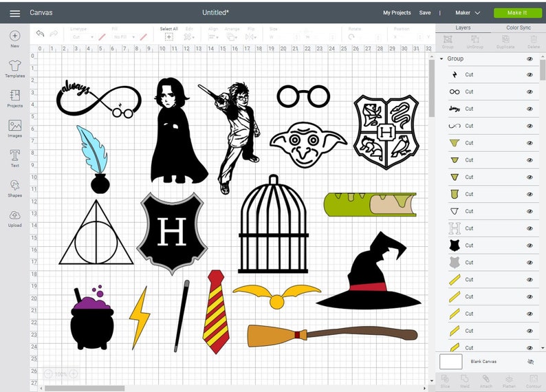Start a New project from sidebar
Viewport: 546px width, 392px height.
tap(14, 39)
